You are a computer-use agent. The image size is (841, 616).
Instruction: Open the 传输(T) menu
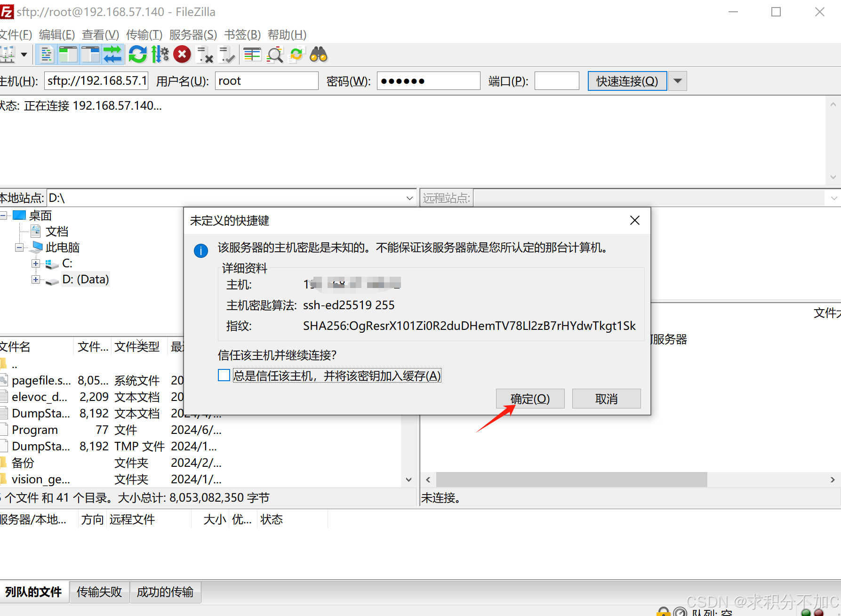[x=144, y=34]
